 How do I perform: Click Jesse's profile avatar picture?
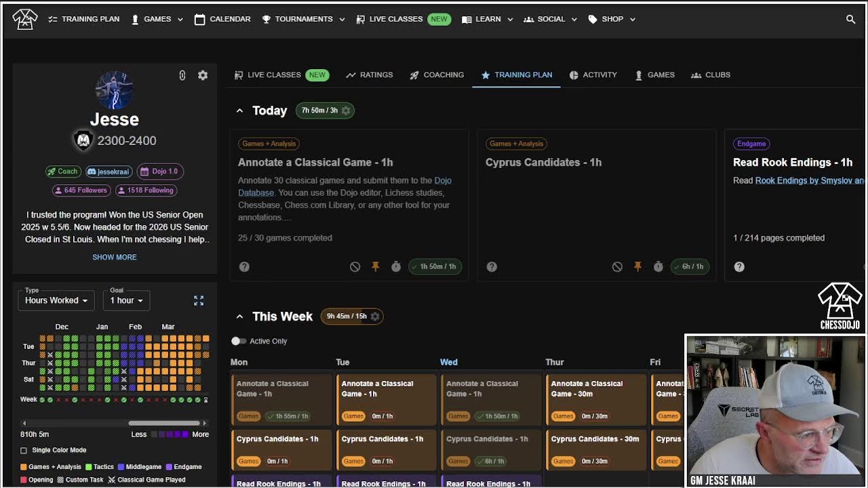coord(115,90)
